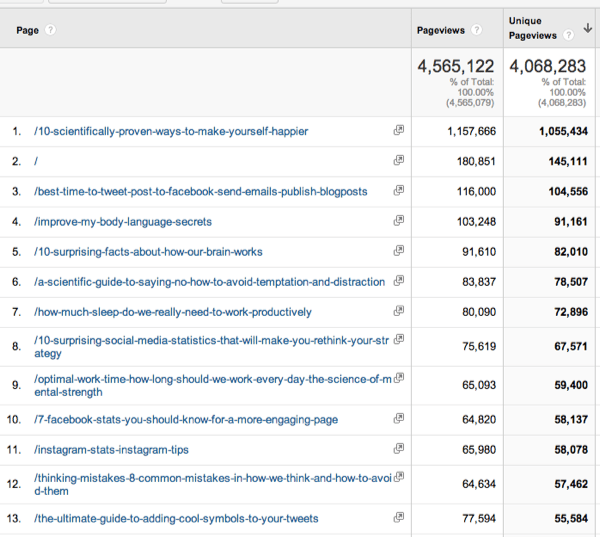The height and width of the screenshot is (537, 600).
Task: Click /a-scientific-guide-to-saying-no link
Action: 209,282
